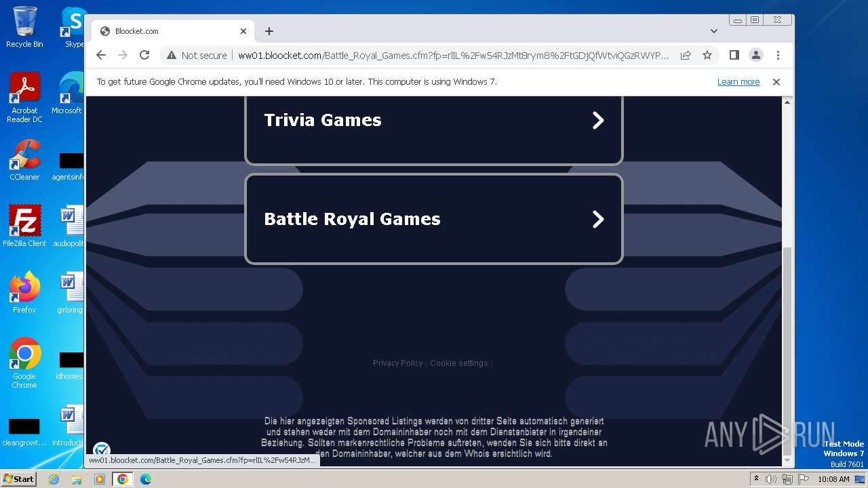The width and height of the screenshot is (868, 488).
Task: Follow the Learn more link
Action: click(738, 82)
